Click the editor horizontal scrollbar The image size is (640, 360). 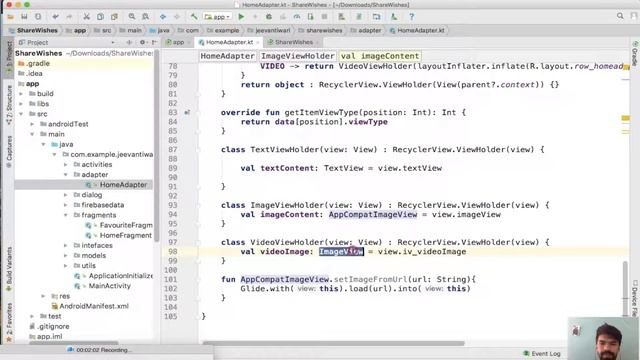tap(333, 343)
